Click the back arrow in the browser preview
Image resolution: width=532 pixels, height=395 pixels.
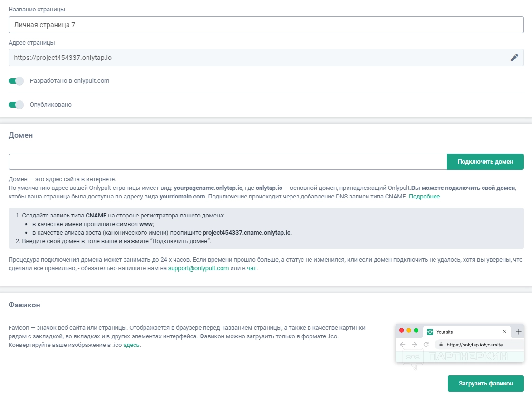point(402,344)
